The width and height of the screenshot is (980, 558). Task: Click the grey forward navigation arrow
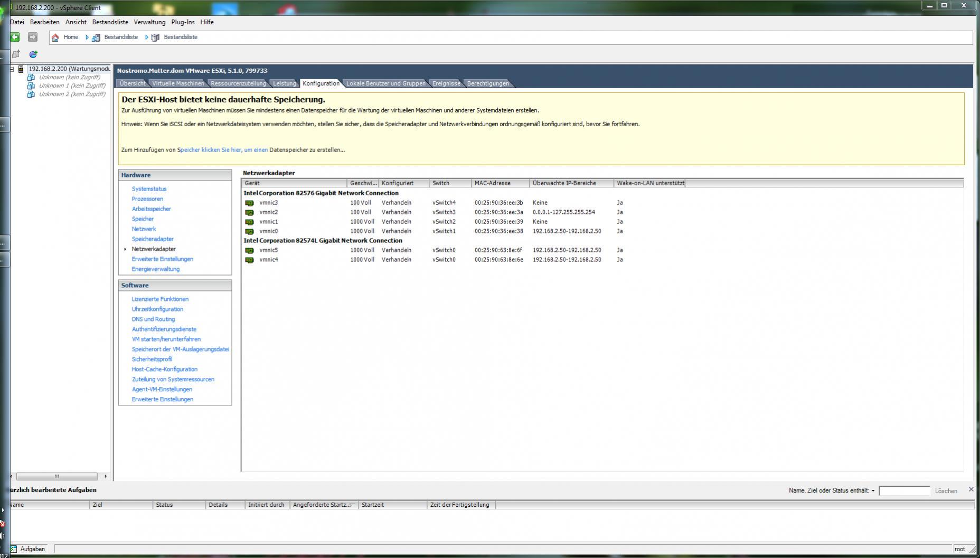point(33,37)
